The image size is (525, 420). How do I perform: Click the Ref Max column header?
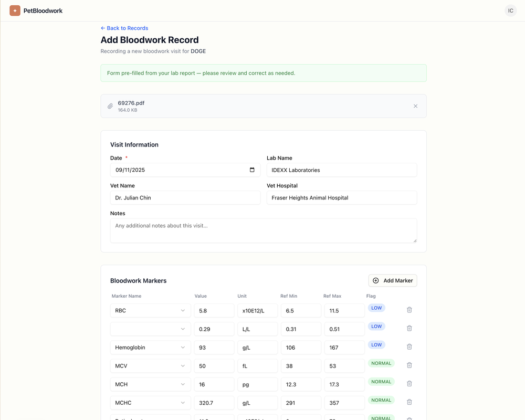pyautogui.click(x=332, y=296)
